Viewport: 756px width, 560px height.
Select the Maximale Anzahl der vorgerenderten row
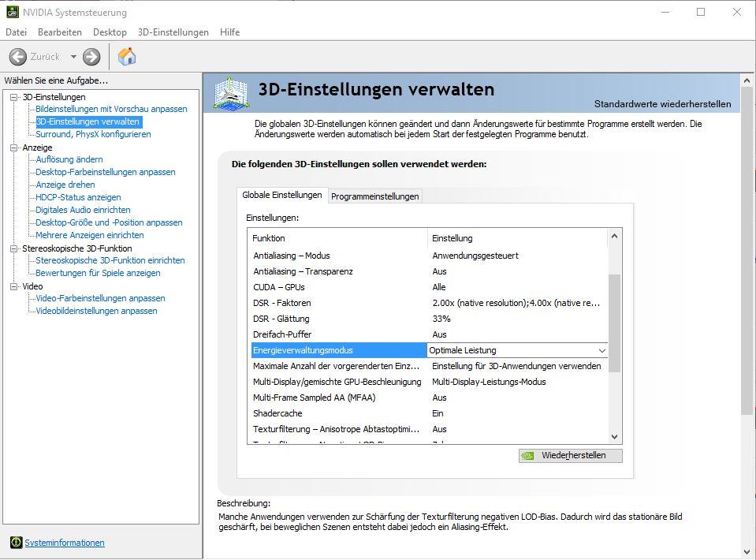pos(429,366)
